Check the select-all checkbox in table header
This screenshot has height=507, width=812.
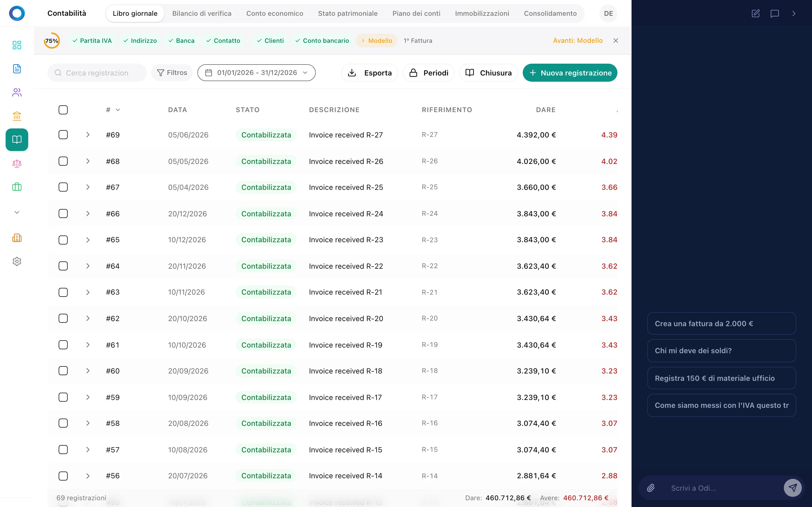[63, 110]
